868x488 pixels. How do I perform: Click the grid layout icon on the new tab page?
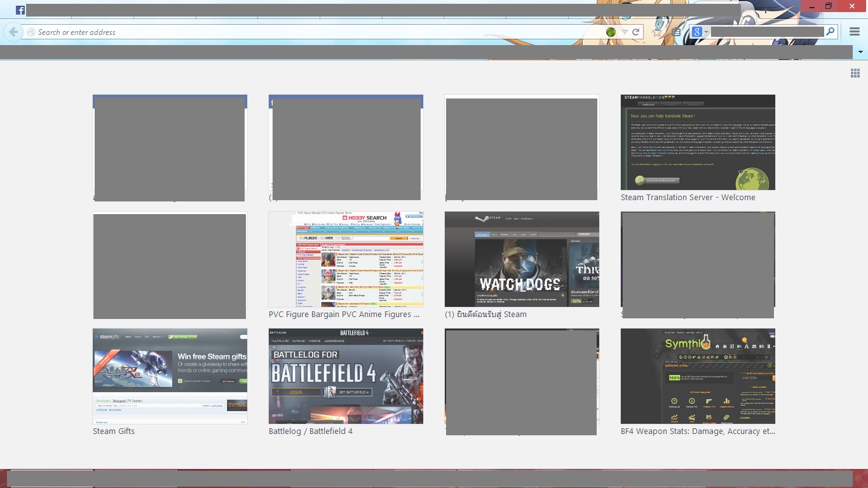point(855,73)
